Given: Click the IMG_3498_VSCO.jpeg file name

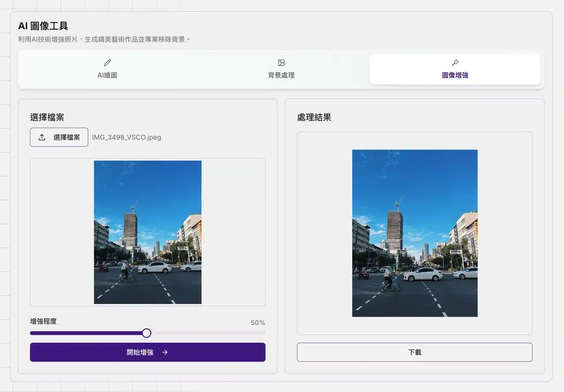Looking at the screenshot, I should click(x=126, y=137).
